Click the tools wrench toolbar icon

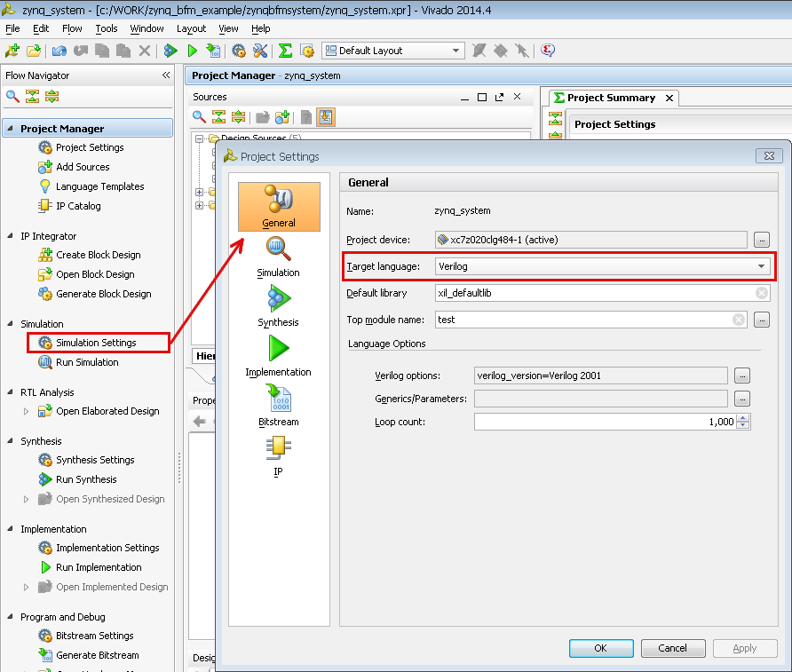click(260, 51)
